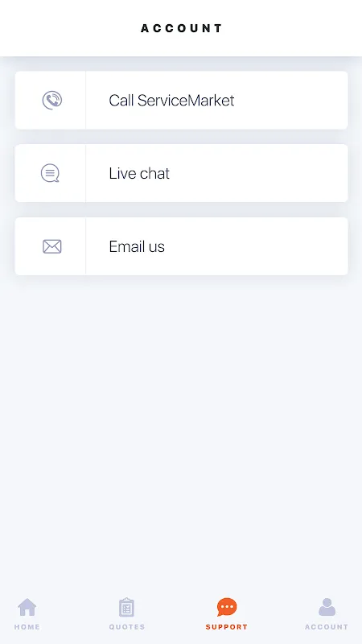
Task: Go to the ACCOUNT tab label
Action: point(327,627)
